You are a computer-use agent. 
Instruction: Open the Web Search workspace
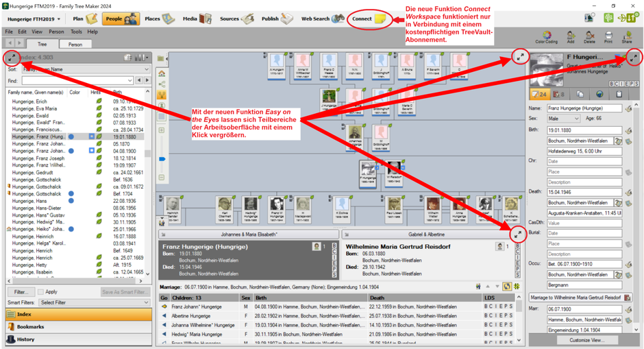(x=323, y=19)
